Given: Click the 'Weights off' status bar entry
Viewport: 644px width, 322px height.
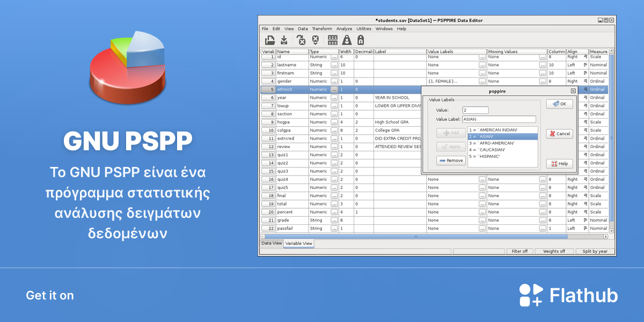Looking at the screenshot, I should 554,251.
